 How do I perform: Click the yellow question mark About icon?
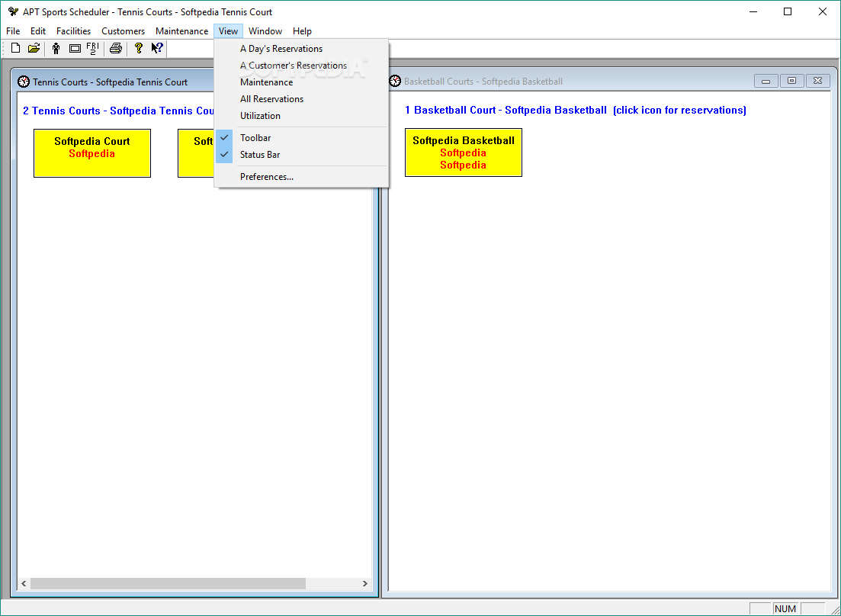pyautogui.click(x=138, y=48)
